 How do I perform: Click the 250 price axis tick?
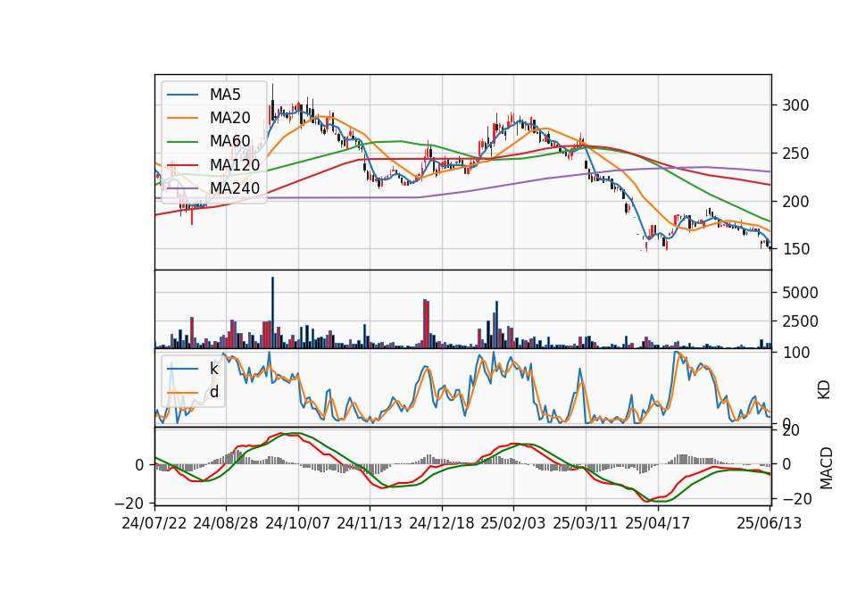coord(795,154)
